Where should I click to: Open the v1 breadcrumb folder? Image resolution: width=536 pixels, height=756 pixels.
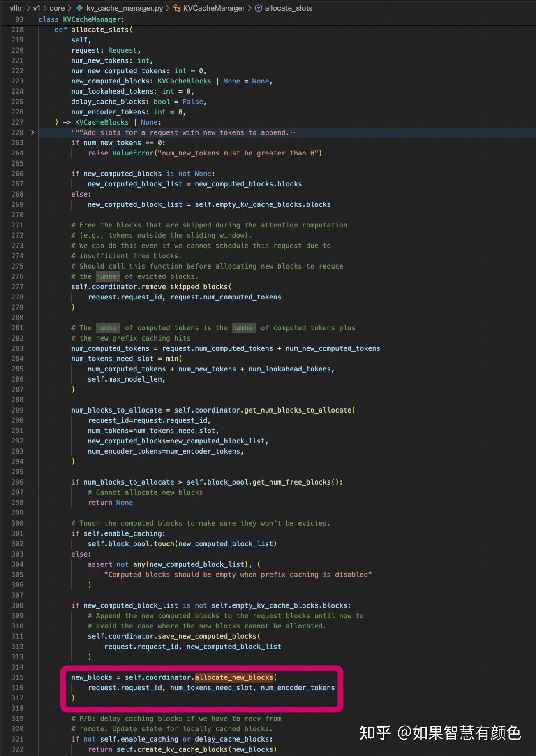[37, 8]
